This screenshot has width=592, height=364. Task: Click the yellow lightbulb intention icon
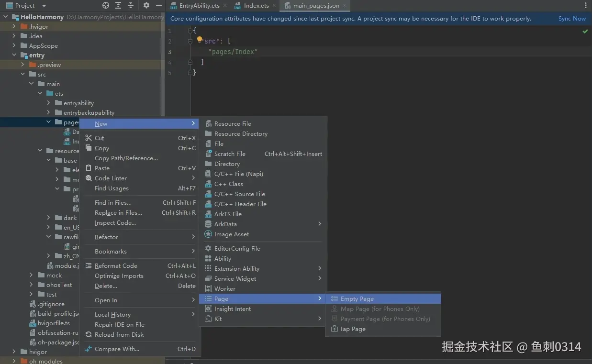(200, 40)
